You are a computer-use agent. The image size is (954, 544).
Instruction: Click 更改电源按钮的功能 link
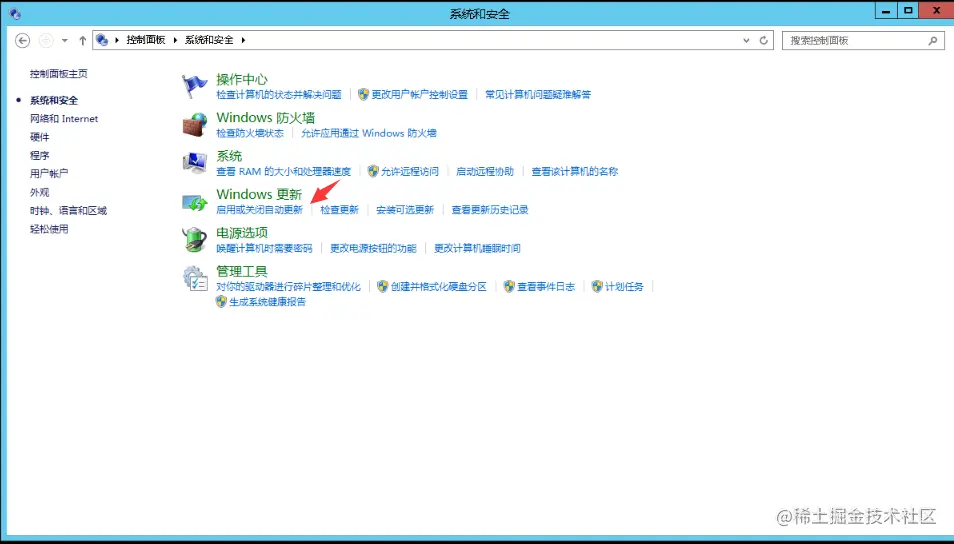(x=373, y=248)
